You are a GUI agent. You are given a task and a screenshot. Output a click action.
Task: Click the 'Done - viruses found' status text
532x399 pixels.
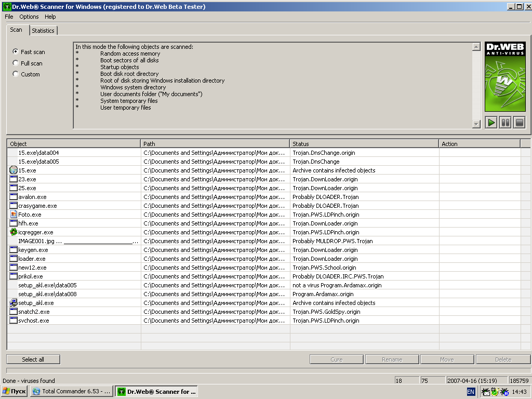pos(29,381)
